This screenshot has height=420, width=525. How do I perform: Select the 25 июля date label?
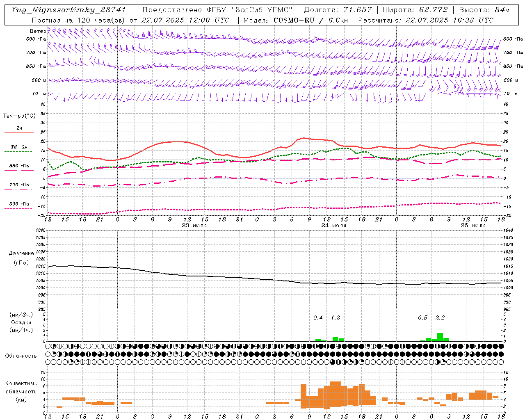click(473, 226)
